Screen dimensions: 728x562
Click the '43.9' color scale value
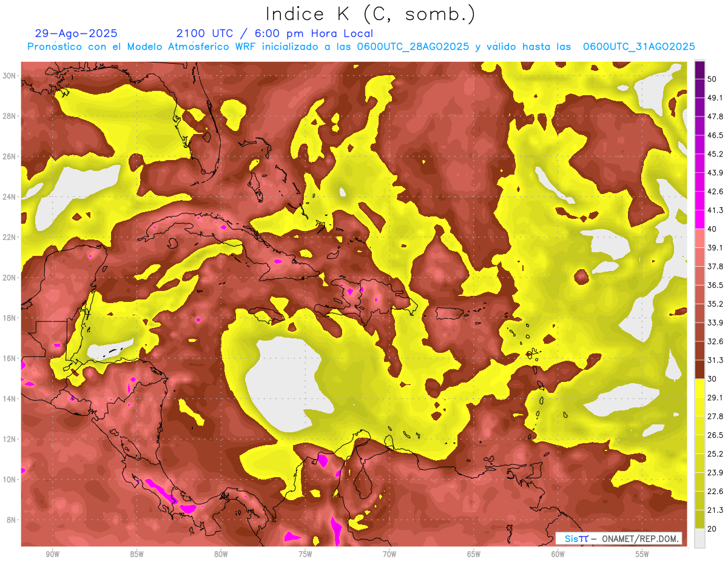click(x=715, y=173)
